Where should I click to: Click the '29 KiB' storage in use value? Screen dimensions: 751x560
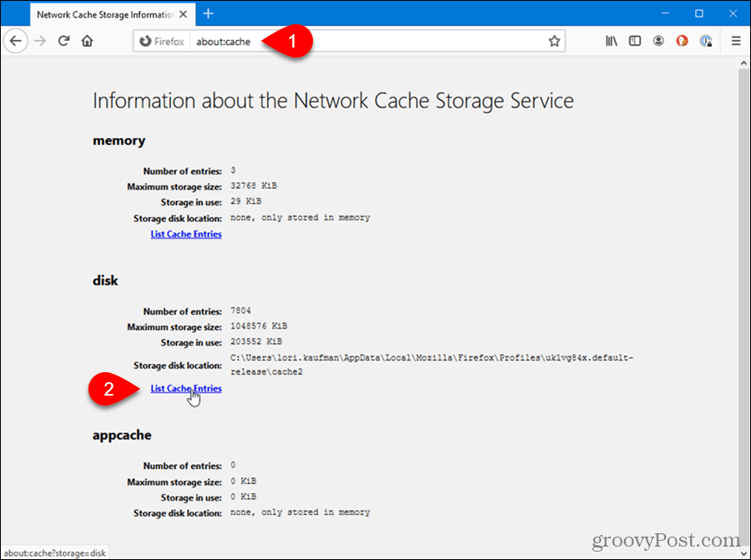coord(245,201)
